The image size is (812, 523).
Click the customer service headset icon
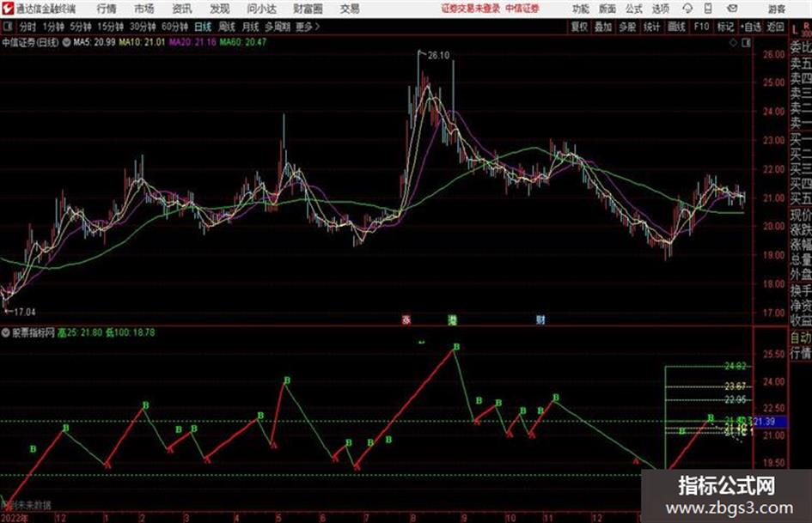click(x=687, y=9)
